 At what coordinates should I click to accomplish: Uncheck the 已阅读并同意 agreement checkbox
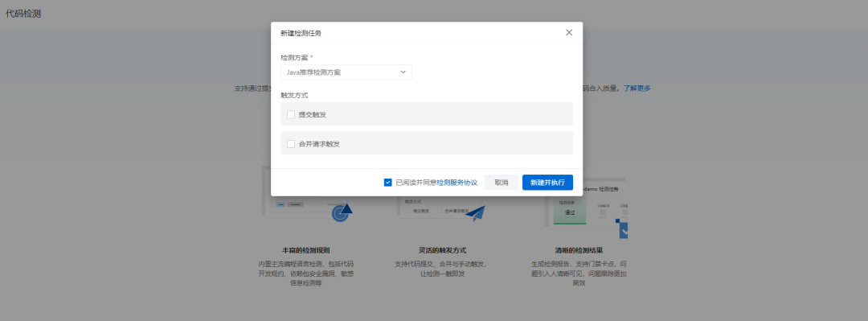[x=388, y=183]
